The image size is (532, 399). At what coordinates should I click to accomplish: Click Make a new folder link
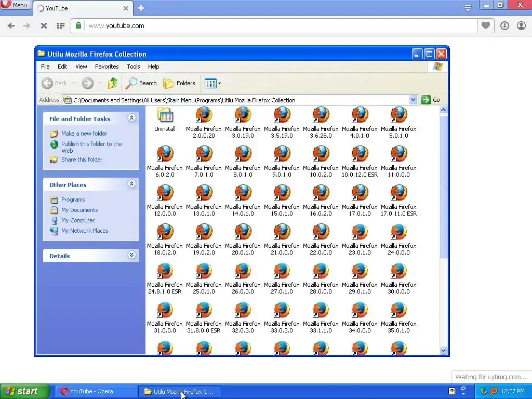(x=84, y=134)
